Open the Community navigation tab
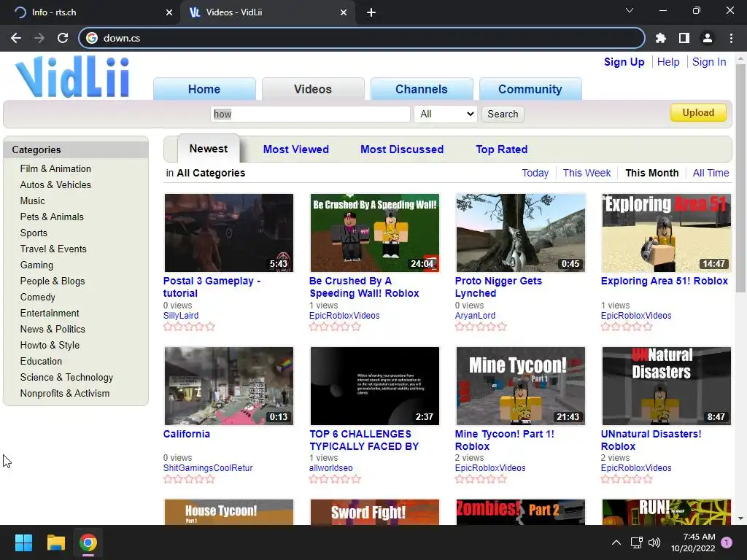Screen dimensions: 747x560 point(530,89)
